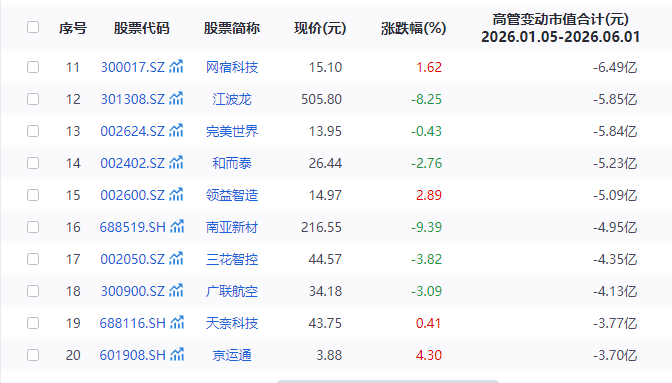The width and height of the screenshot is (672, 383).
Task: Open chart icon beside 002402.SZ
Action: (176, 163)
